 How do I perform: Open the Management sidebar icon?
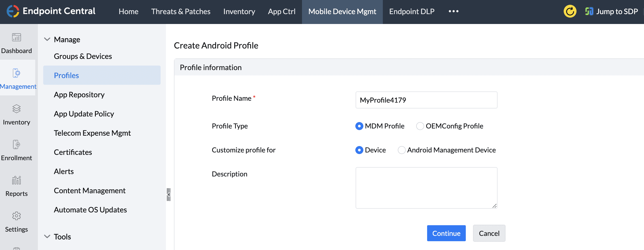click(x=17, y=73)
